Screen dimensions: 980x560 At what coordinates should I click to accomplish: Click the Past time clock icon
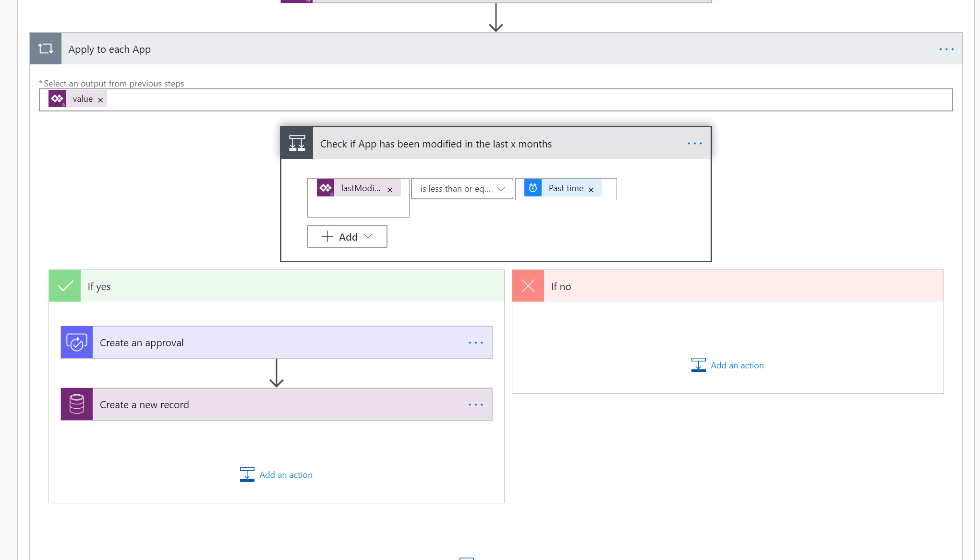[x=532, y=188]
